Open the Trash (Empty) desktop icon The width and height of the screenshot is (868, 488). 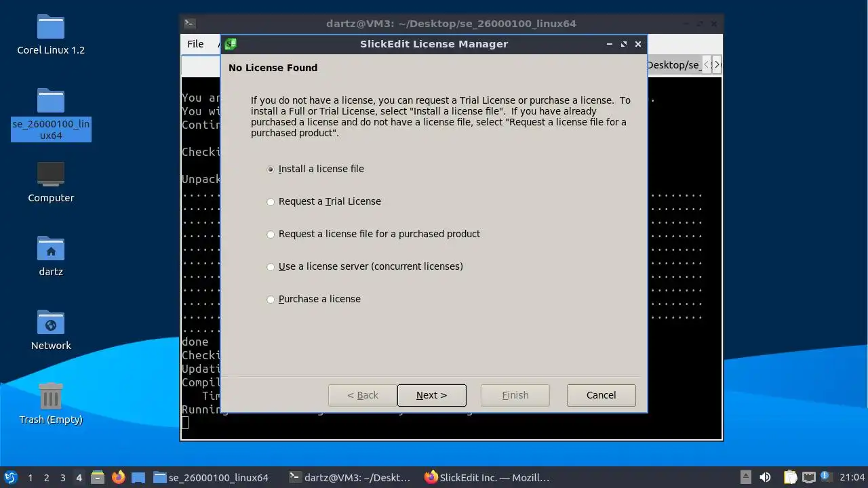pyautogui.click(x=51, y=403)
